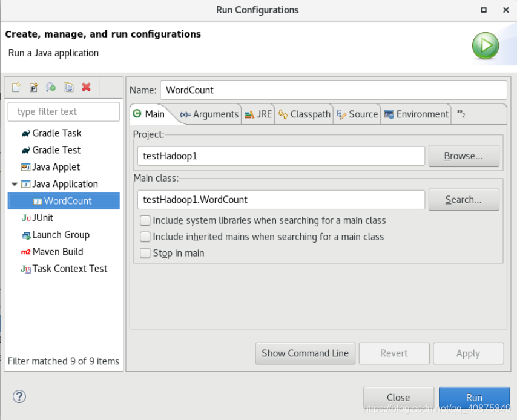The width and height of the screenshot is (517, 420).
Task: Click the export launch configuration icon
Action: point(51,87)
